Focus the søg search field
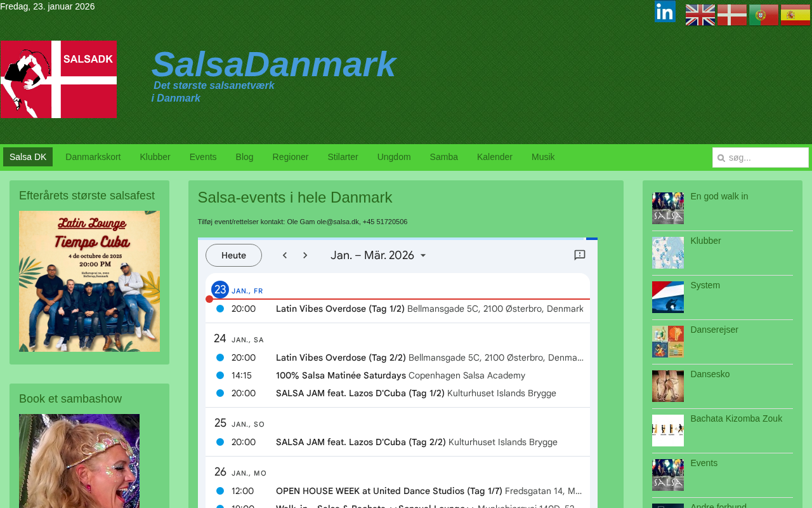 pyautogui.click(x=761, y=157)
